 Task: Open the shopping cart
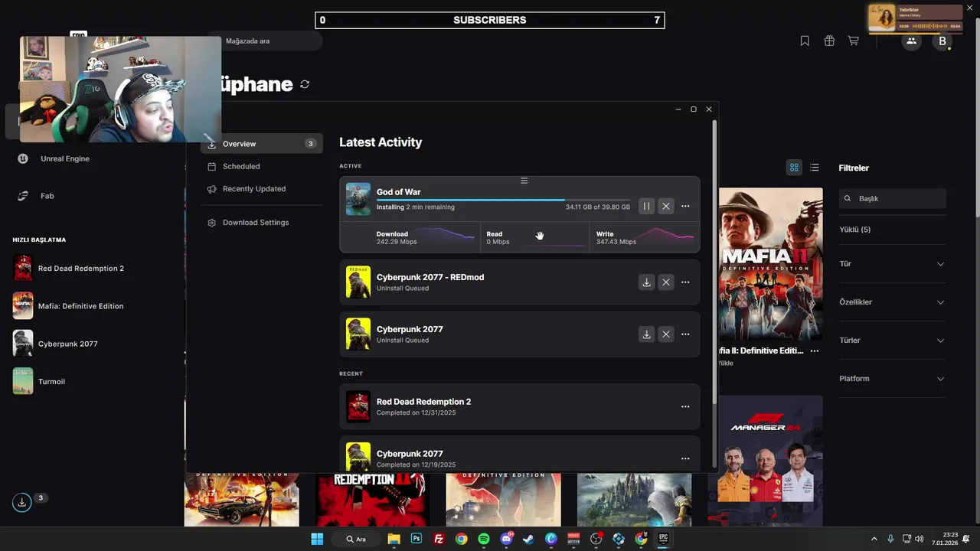(x=853, y=41)
